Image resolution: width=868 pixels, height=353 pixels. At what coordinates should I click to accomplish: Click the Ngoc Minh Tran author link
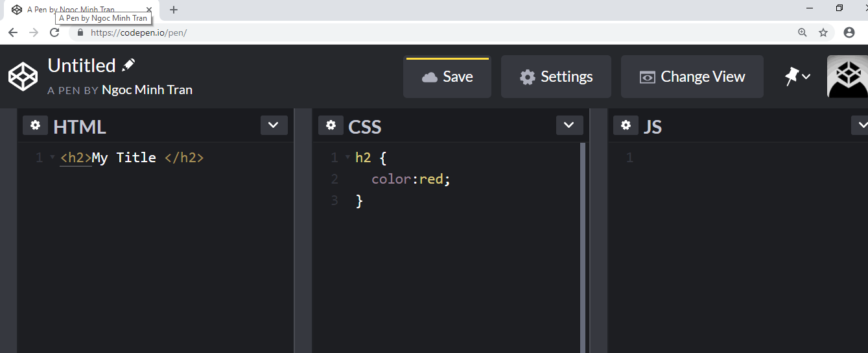147,90
